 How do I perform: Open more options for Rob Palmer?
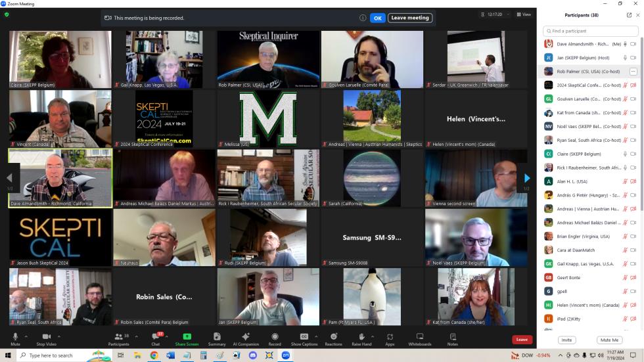[633, 72]
